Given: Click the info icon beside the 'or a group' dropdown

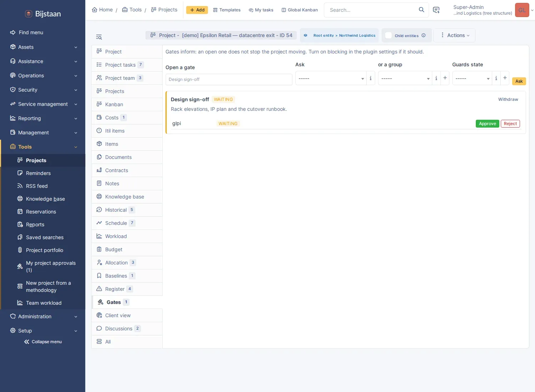Looking at the screenshot, I should 436,78.
